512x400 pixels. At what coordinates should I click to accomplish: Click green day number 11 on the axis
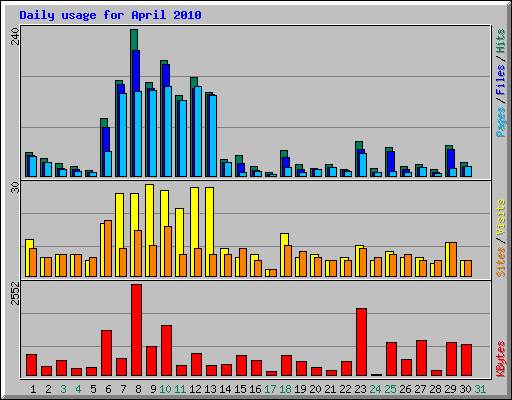click(180, 389)
